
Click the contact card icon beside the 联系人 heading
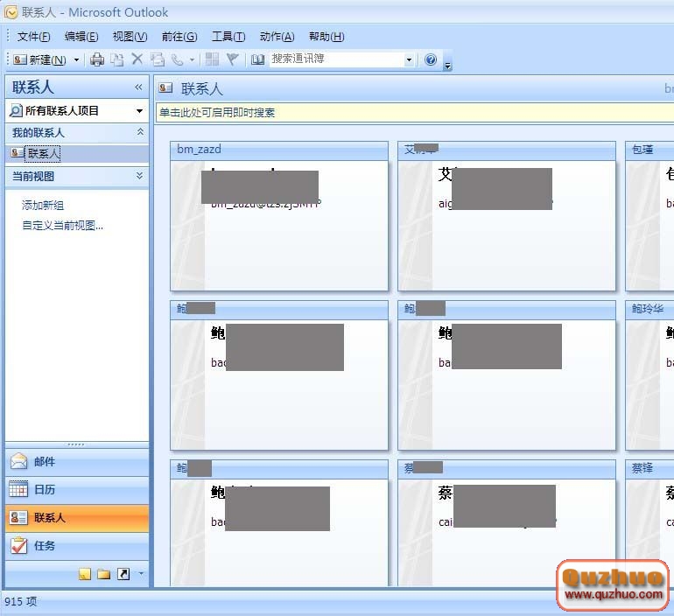click(x=165, y=88)
